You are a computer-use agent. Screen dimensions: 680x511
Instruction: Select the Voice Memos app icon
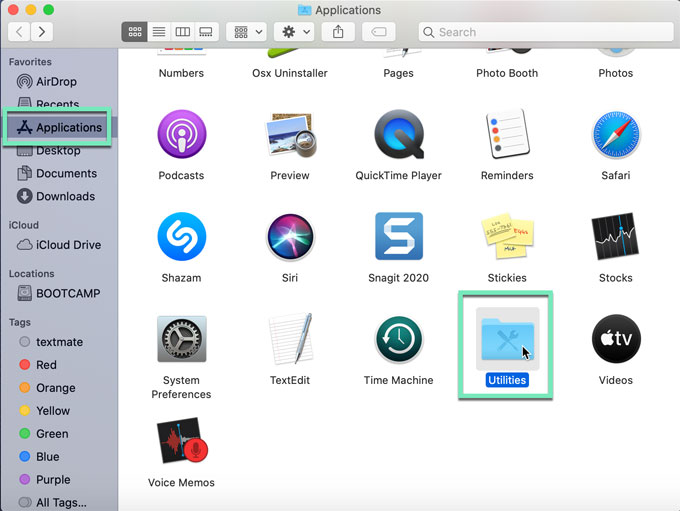pos(181,443)
